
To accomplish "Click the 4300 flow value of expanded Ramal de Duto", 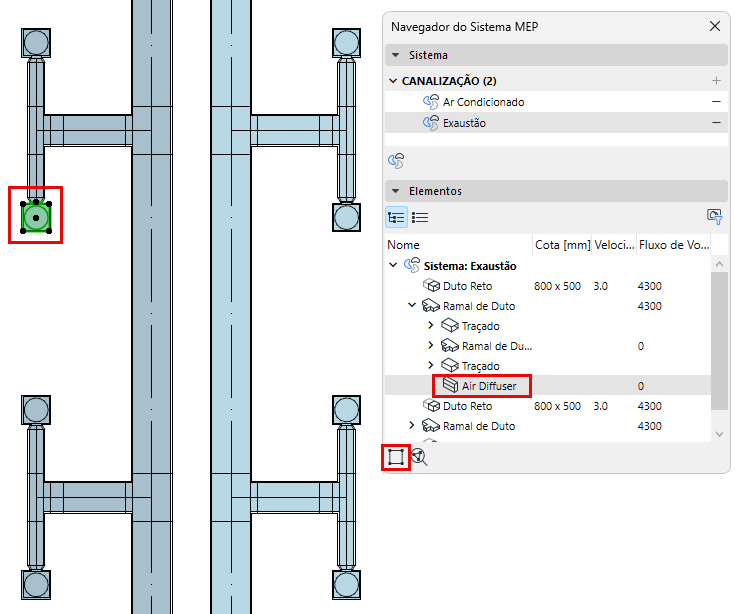I will coord(649,306).
